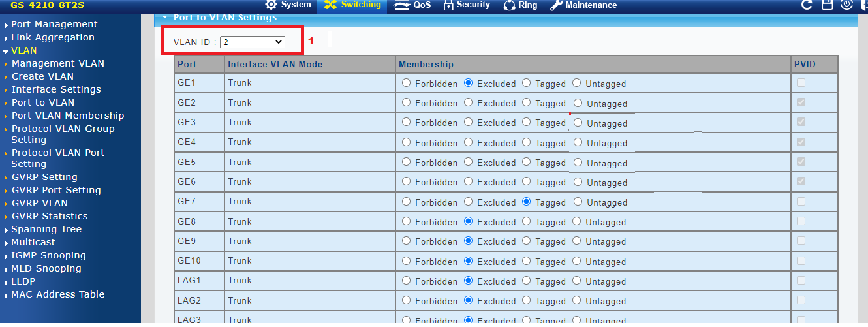Click the System gear icon
The image size is (868, 327).
coord(271,5)
